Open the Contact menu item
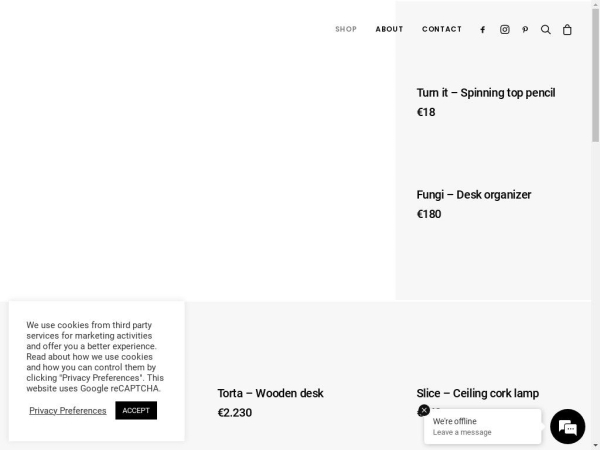Screen dimensions: 600x450 click(442, 29)
